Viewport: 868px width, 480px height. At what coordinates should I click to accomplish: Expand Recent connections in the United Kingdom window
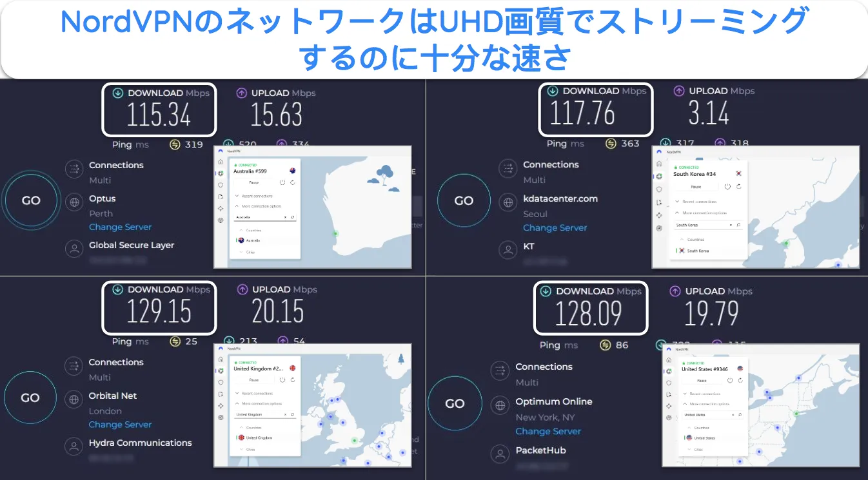pyautogui.click(x=254, y=393)
